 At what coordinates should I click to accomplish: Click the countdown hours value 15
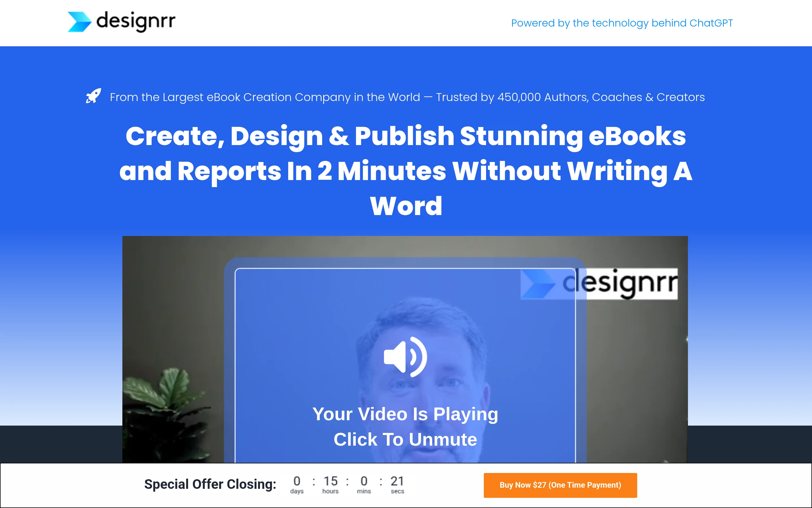point(330,481)
